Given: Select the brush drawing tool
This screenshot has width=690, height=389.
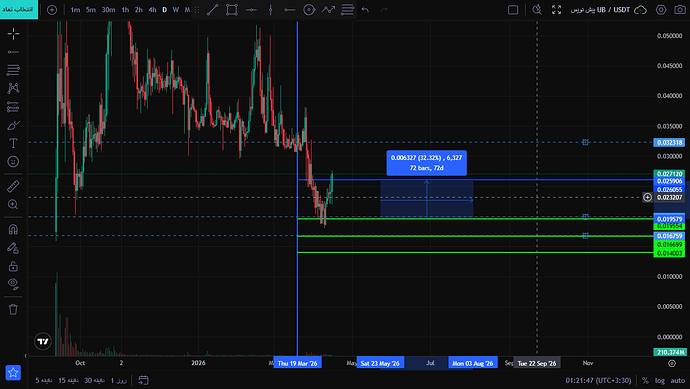Looking at the screenshot, I should pos(13,125).
